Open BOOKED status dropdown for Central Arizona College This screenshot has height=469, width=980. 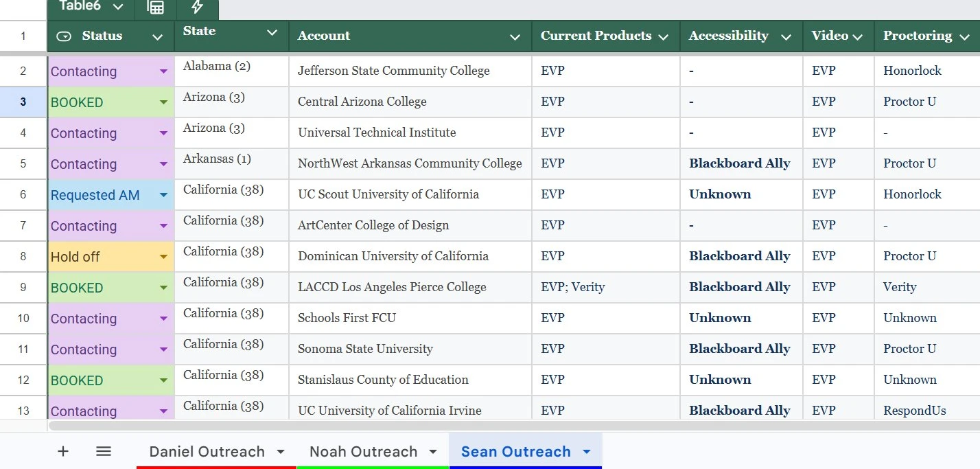[x=163, y=102]
